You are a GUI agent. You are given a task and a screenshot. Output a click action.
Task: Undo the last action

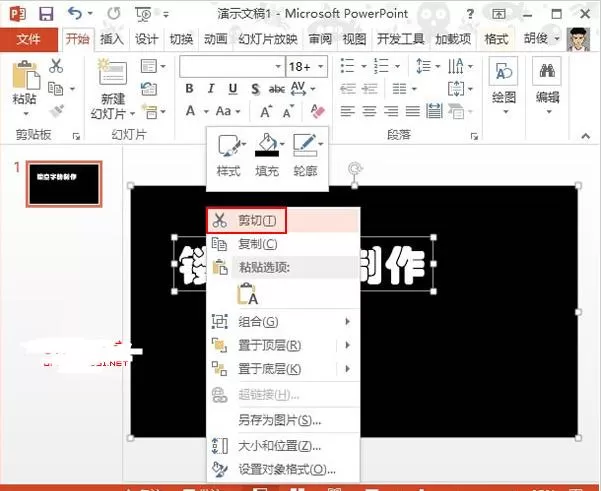point(75,14)
